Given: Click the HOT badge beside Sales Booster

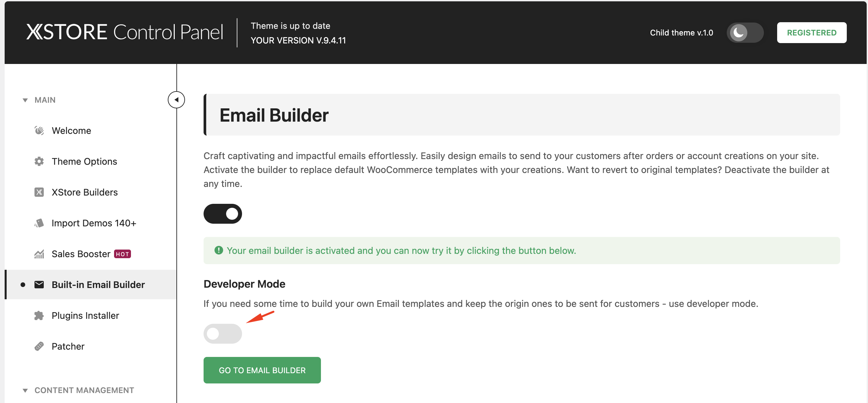Looking at the screenshot, I should pyautogui.click(x=122, y=254).
